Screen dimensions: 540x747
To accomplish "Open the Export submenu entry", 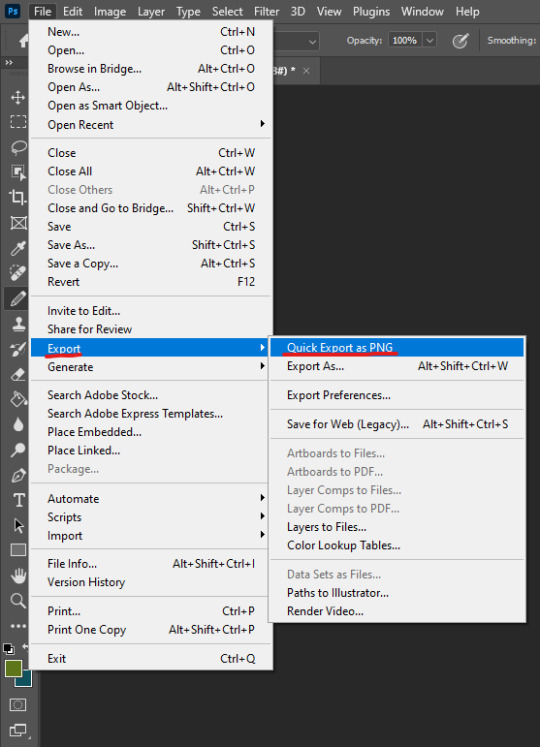I will (x=151, y=348).
